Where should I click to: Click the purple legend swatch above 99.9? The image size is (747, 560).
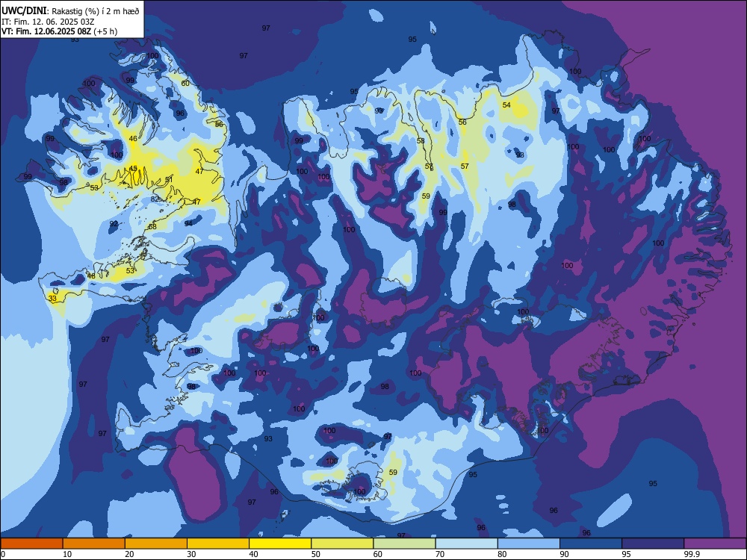tap(715, 544)
